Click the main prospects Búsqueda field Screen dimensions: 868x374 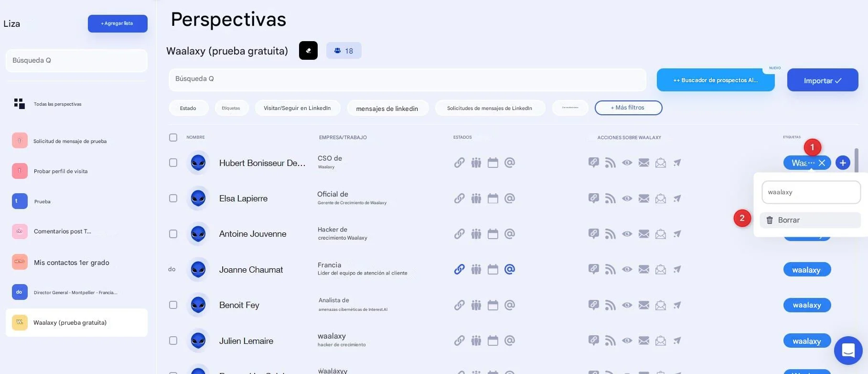(x=407, y=79)
